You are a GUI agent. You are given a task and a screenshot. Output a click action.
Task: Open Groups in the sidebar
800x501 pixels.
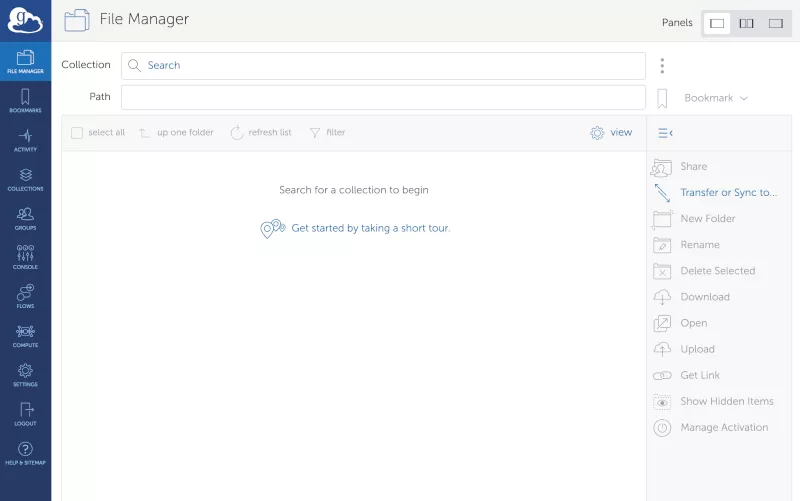pos(25,218)
